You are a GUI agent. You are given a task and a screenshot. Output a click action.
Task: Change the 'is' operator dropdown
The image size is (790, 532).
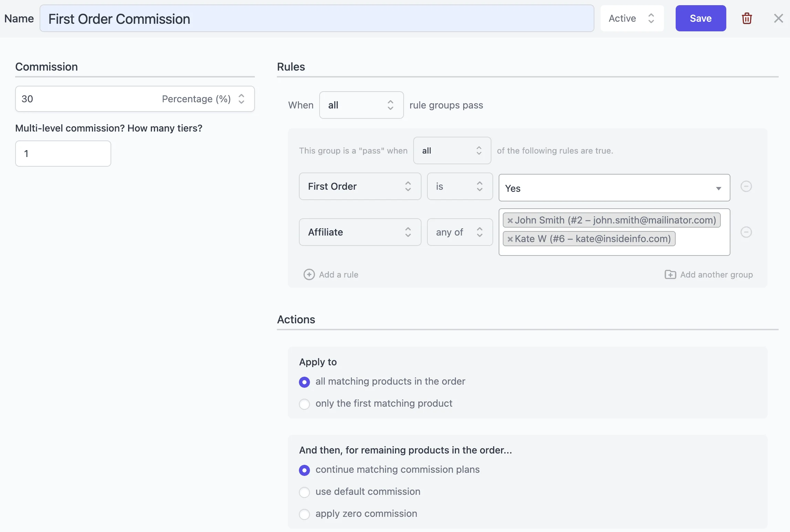click(x=460, y=186)
